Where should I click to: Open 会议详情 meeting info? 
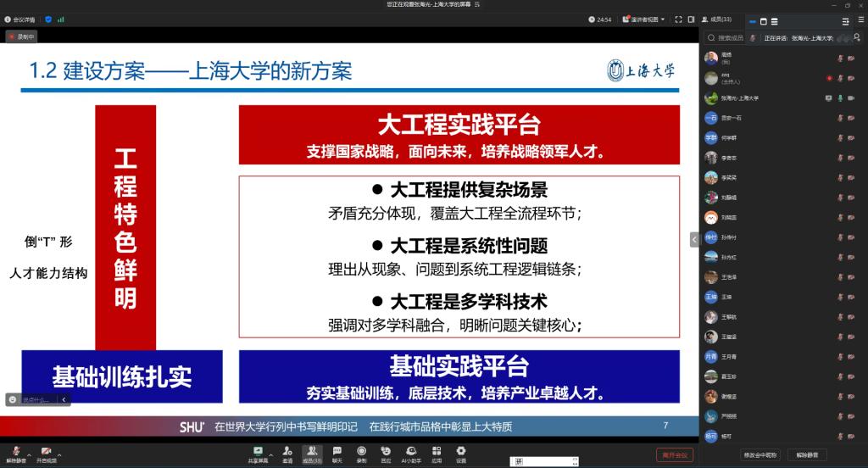pos(20,19)
